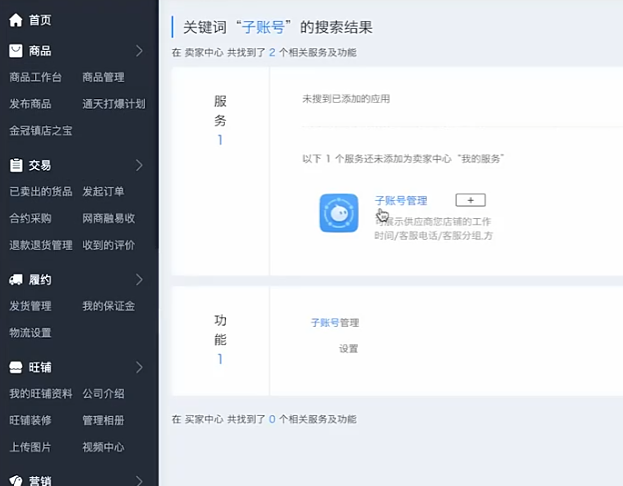Click the home icon beside 首页
This screenshot has width=623, height=486.
coord(16,19)
